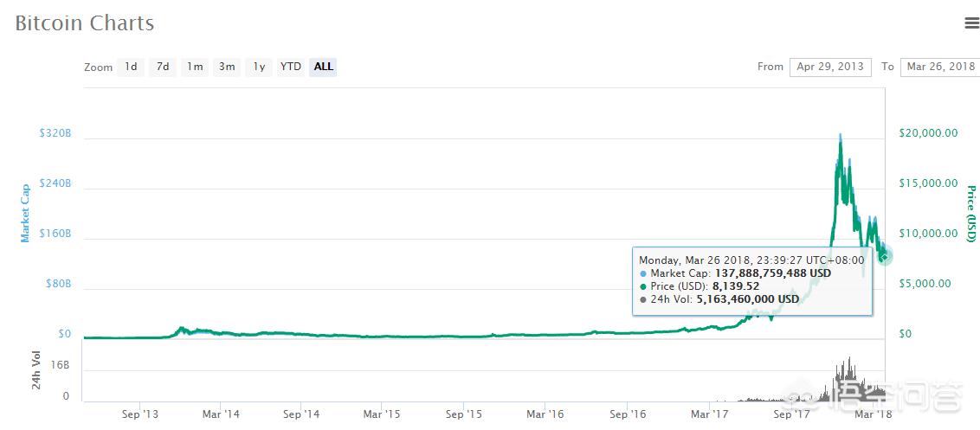Open the chart hamburger context menu
Screen dimensions: 980x430
[971, 24]
